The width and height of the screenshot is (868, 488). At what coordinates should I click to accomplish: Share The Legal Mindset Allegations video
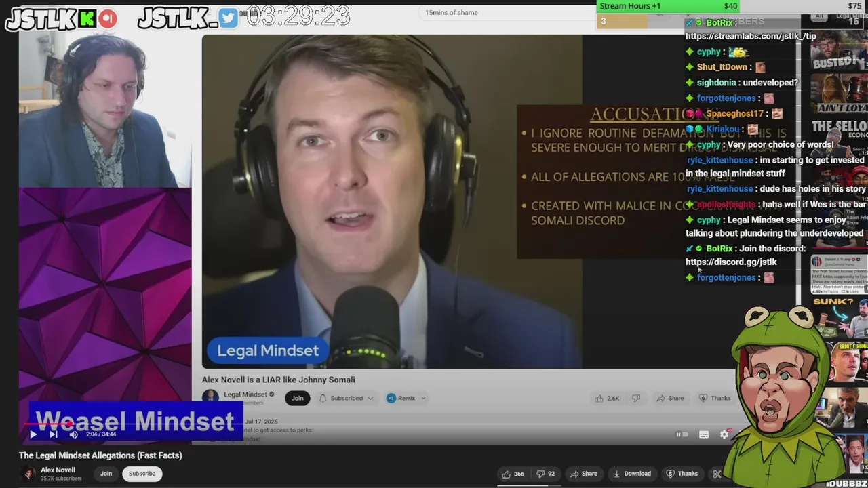(x=584, y=474)
